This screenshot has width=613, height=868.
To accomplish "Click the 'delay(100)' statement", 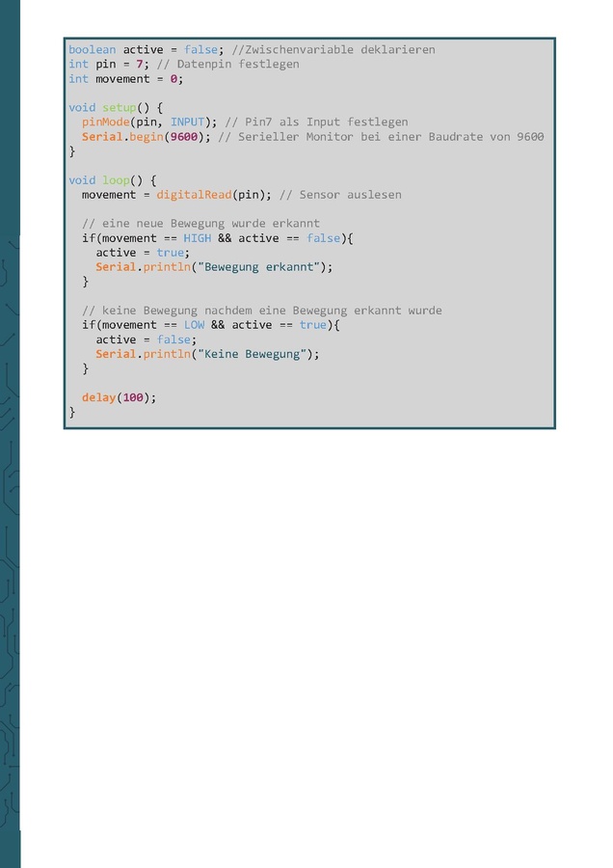I will (x=119, y=397).
